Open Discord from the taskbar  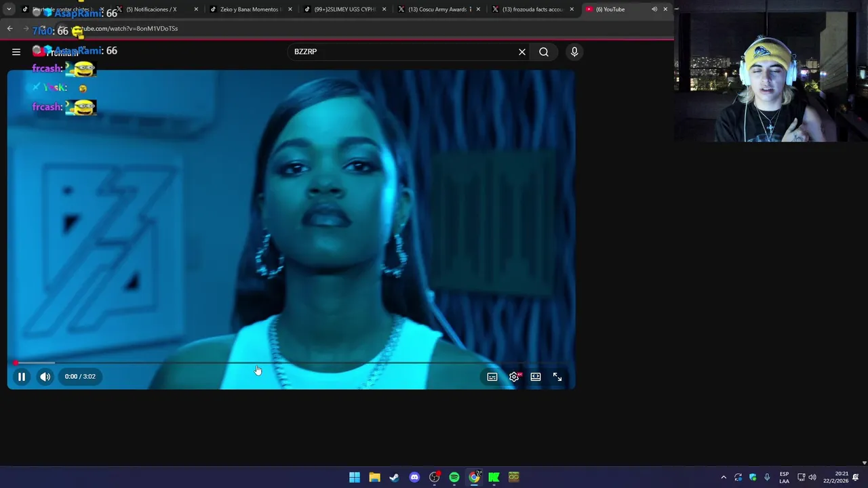pyautogui.click(x=414, y=477)
